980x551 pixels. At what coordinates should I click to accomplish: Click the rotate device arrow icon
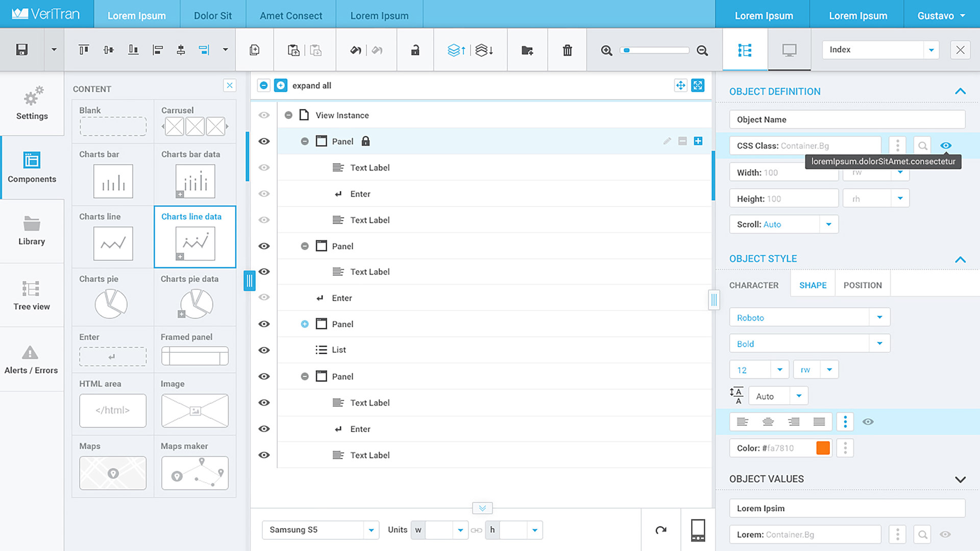661,530
